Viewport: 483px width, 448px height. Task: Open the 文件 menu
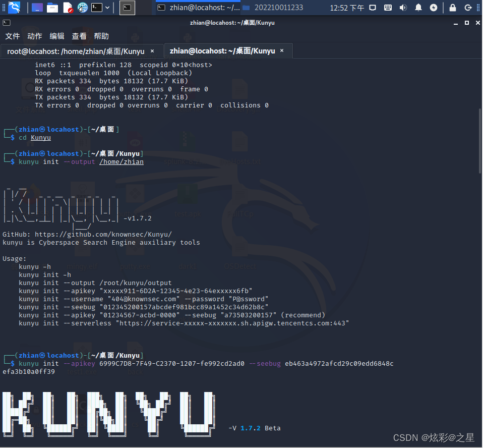coord(13,36)
